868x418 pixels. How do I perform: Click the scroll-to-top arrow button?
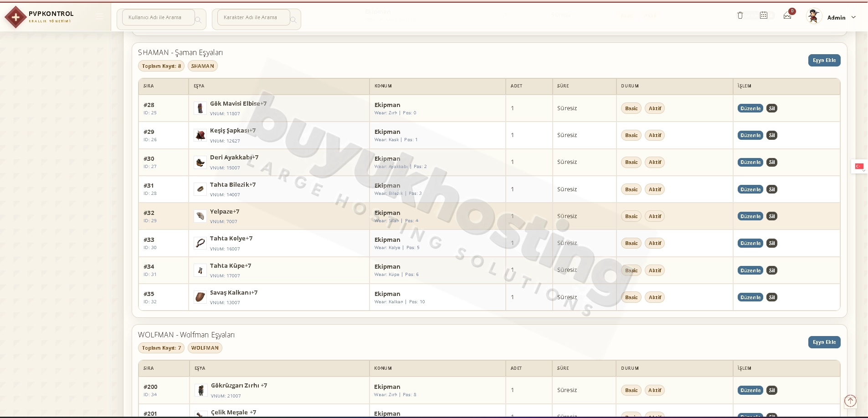click(x=850, y=401)
